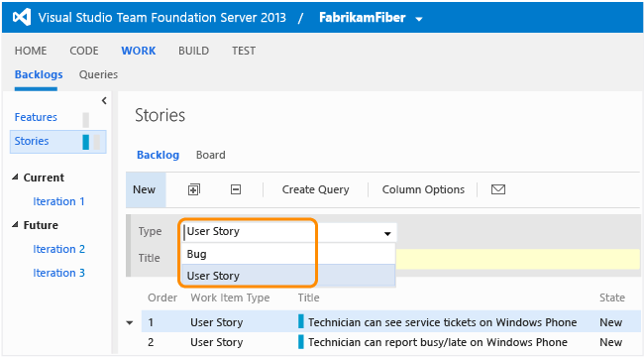Click the expand all plus icon
Viewport: 644px width, 357px height.
pyautogui.click(x=194, y=189)
